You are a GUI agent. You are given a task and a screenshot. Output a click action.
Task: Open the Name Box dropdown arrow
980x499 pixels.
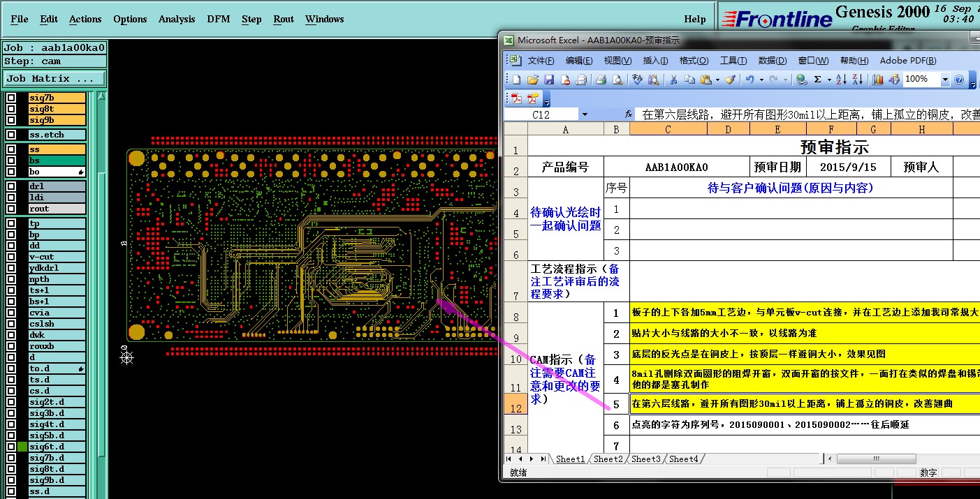click(585, 114)
